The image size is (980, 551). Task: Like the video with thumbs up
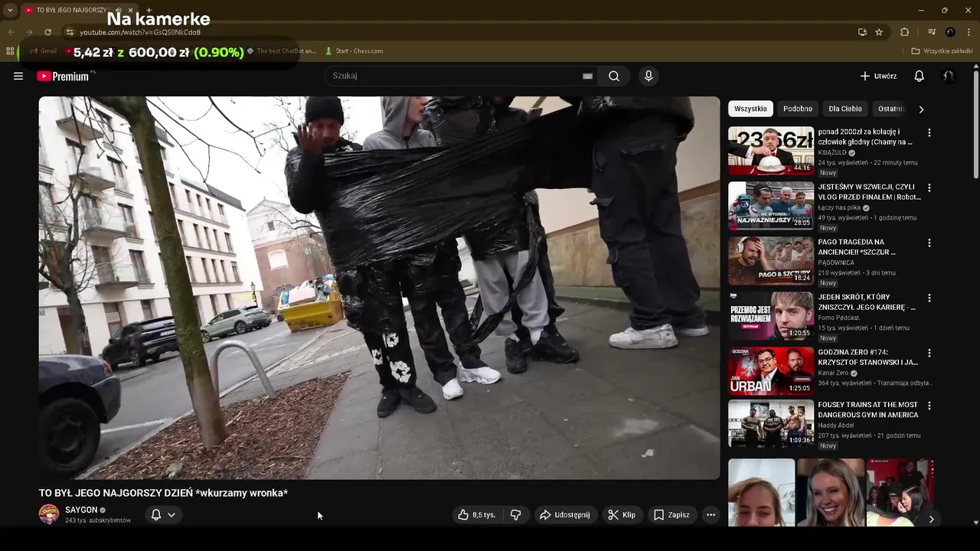click(477, 515)
